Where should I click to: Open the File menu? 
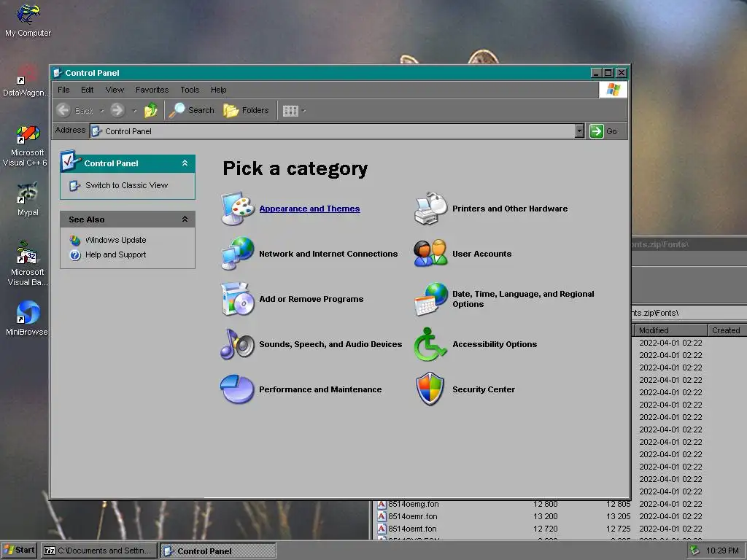click(x=63, y=90)
